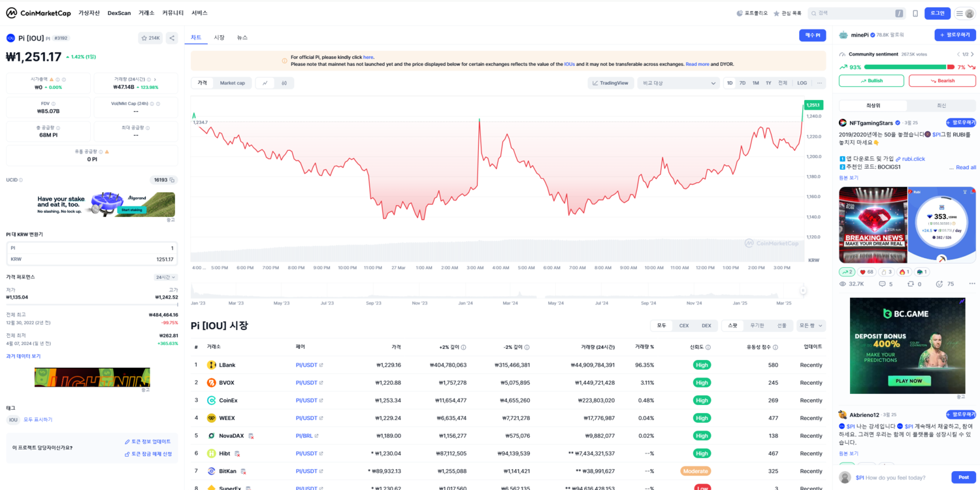Open the mobile app download icon

[x=915, y=13]
